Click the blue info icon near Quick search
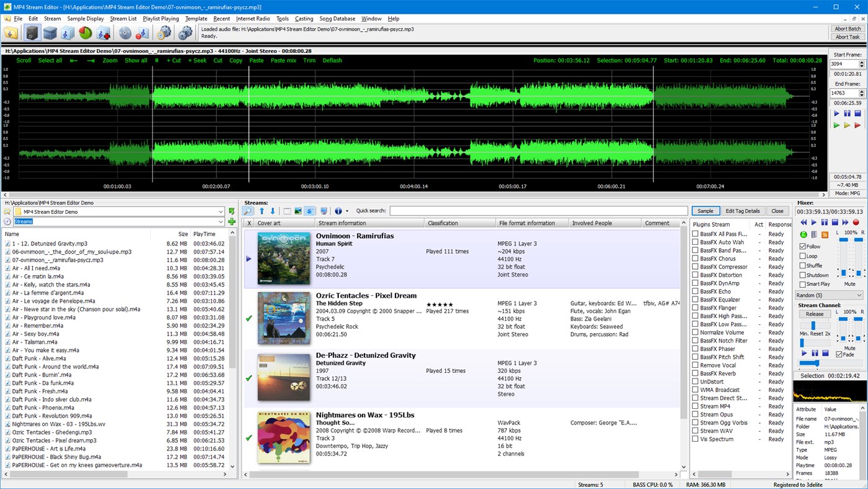868x489 pixels. [337, 211]
